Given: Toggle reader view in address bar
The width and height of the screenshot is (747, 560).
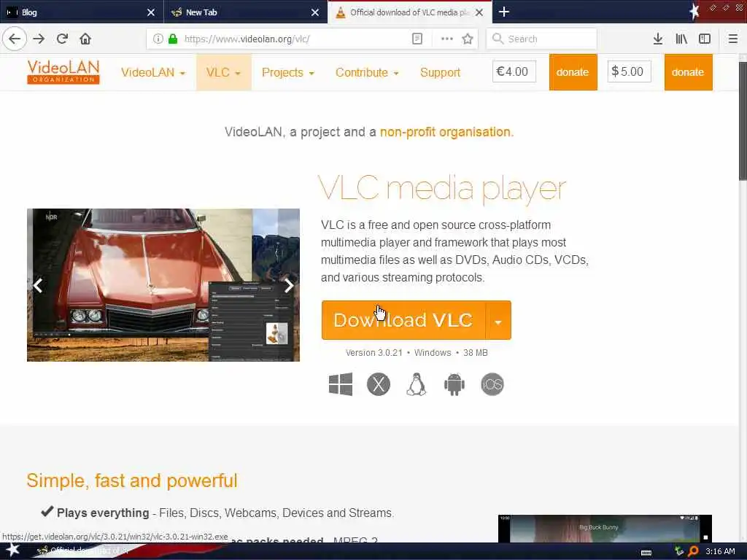Looking at the screenshot, I should [417, 39].
